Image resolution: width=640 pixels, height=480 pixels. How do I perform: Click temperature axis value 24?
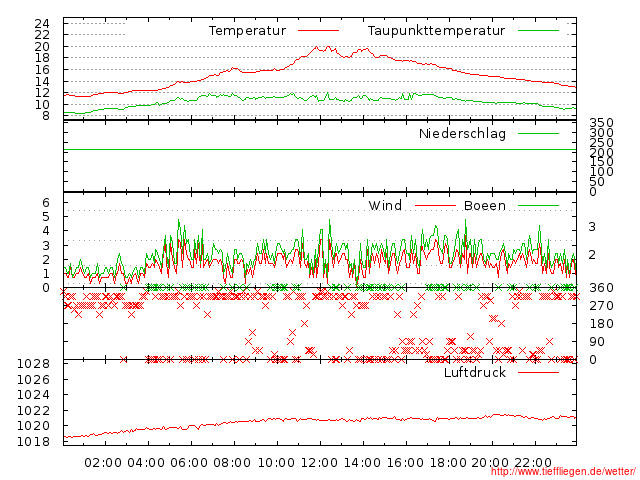[x=42, y=24]
